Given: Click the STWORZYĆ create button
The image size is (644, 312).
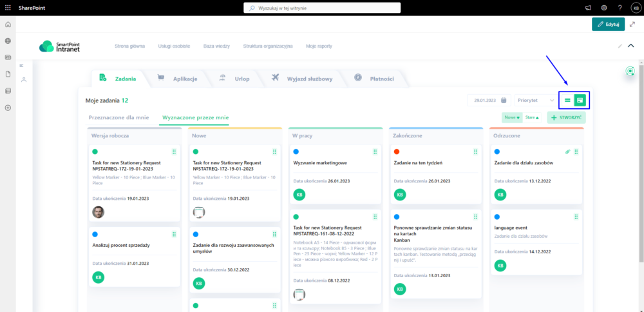Looking at the screenshot, I should coord(566,117).
